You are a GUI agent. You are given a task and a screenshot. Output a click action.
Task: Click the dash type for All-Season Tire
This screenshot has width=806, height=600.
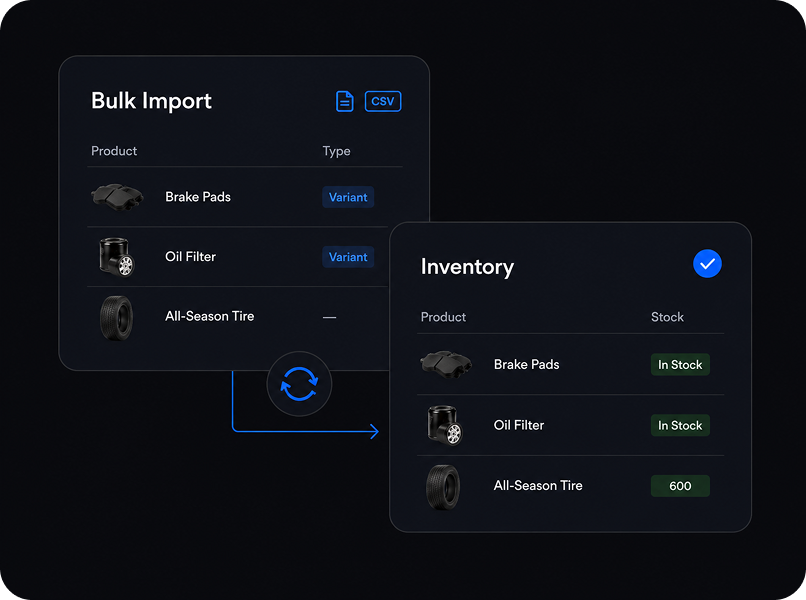[329, 317]
